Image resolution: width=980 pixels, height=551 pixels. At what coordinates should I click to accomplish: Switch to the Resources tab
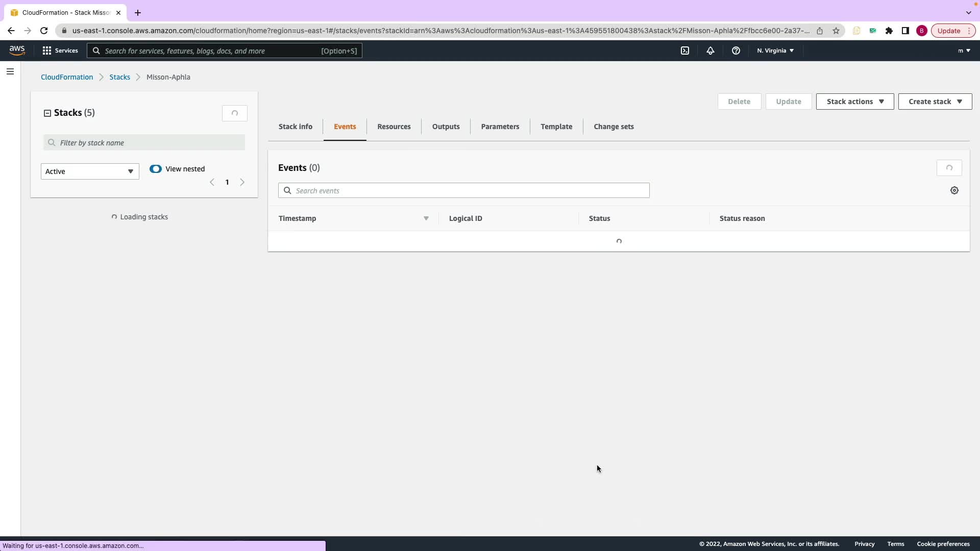pyautogui.click(x=394, y=127)
